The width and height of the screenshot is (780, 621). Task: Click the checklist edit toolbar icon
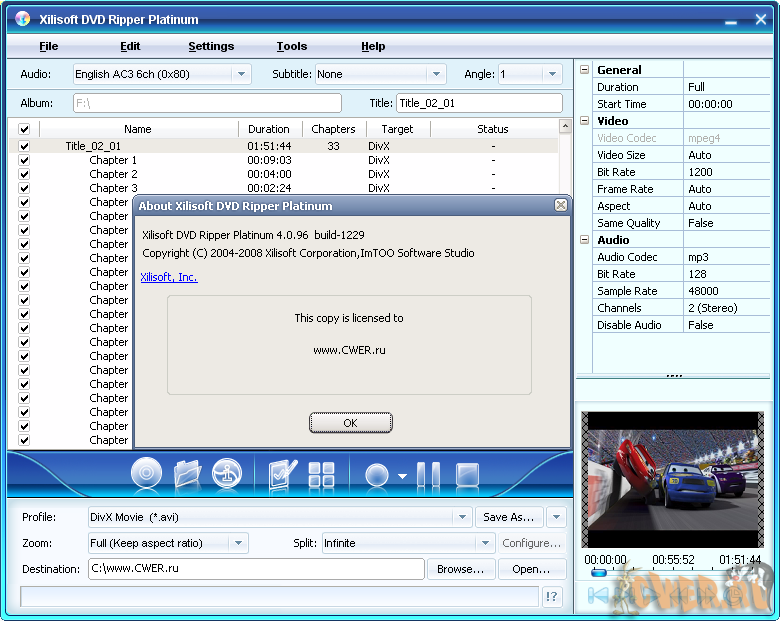tap(283, 474)
